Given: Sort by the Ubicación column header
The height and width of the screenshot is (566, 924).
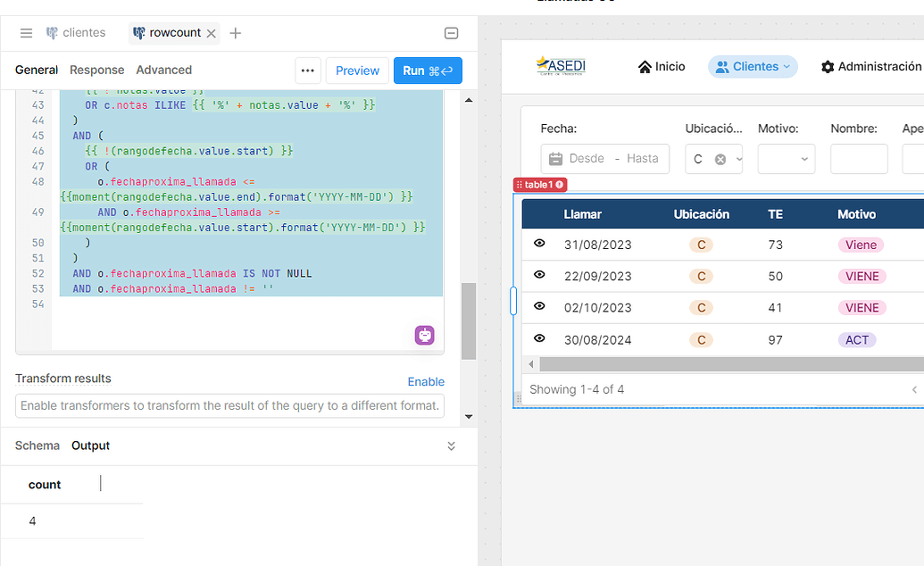Looking at the screenshot, I should [701, 214].
